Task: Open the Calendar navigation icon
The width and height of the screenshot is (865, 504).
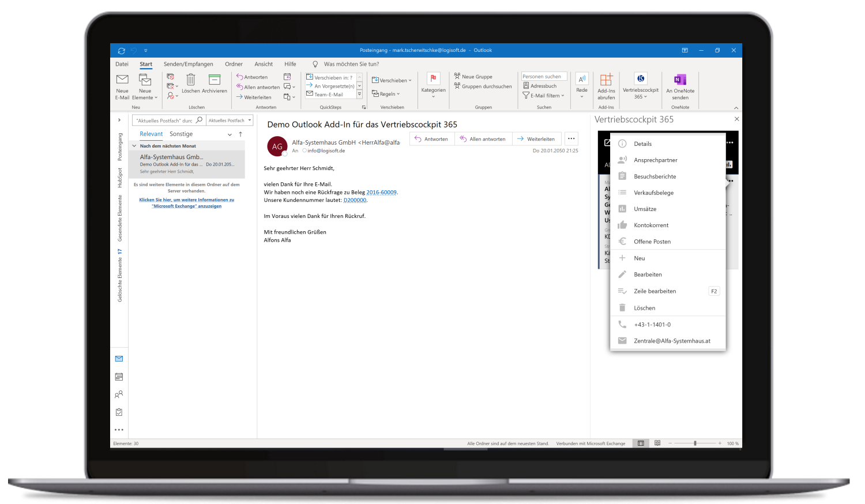Action: coord(119,377)
